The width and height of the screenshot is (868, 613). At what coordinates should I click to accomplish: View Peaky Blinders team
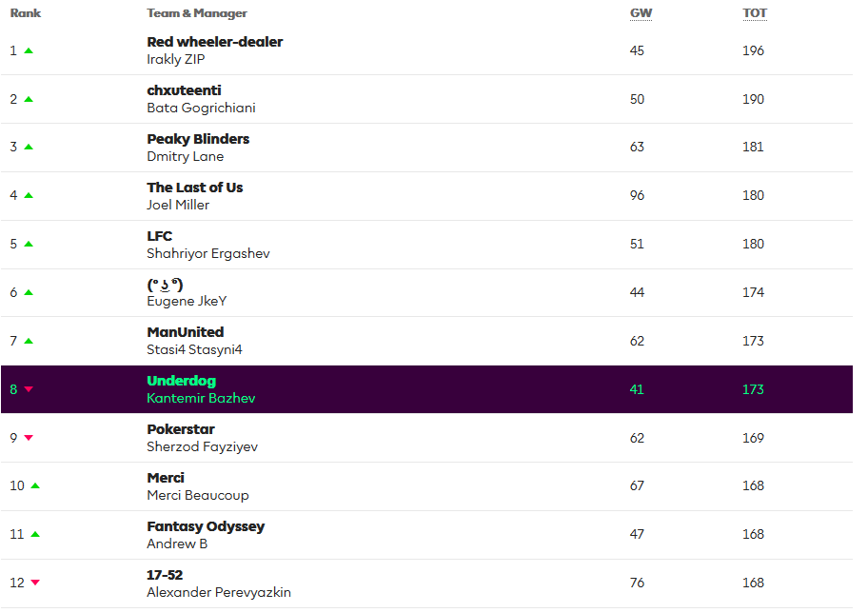click(x=198, y=139)
